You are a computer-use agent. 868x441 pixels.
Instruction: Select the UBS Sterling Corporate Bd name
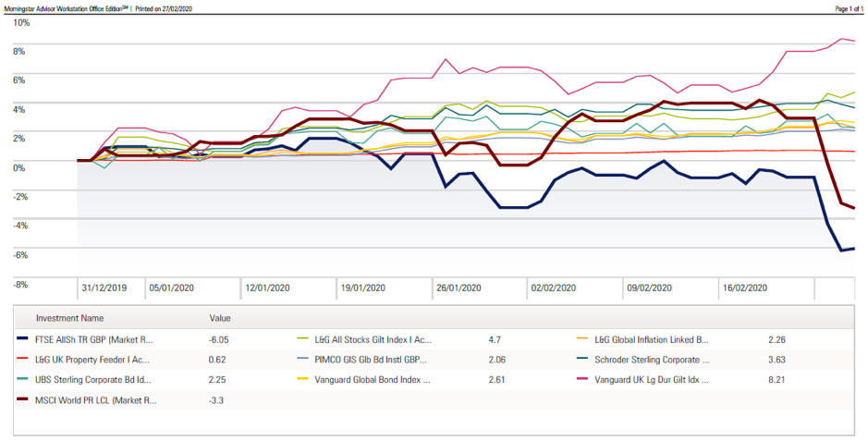coord(93,380)
